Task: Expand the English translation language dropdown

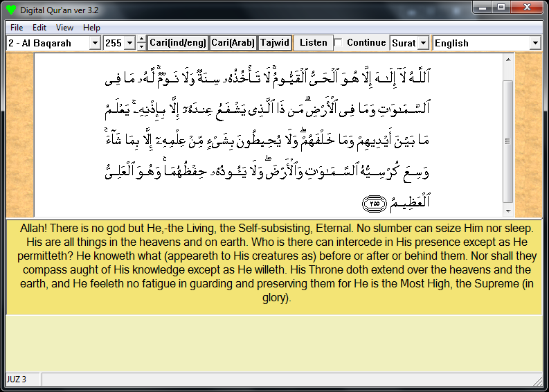Action: [535, 43]
